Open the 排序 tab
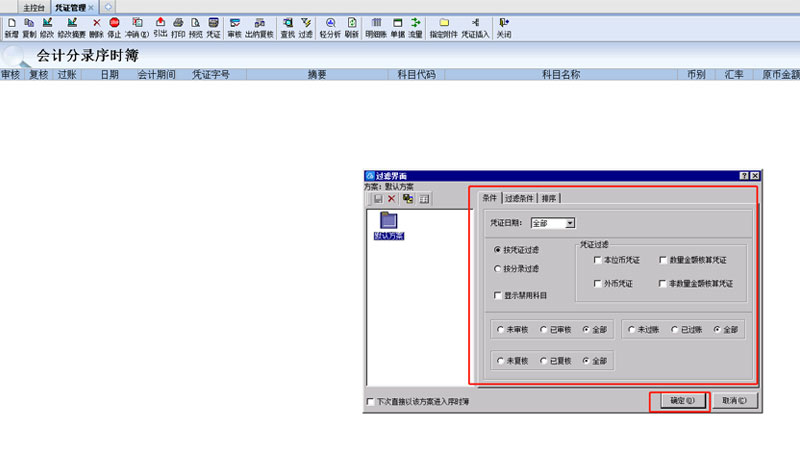800x460 pixels. pyautogui.click(x=551, y=198)
